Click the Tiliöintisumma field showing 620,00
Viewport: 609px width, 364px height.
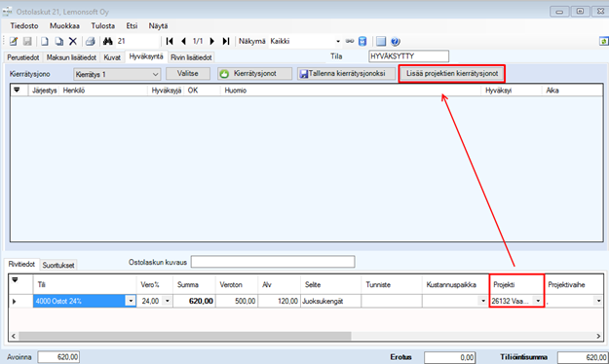pyautogui.click(x=582, y=357)
